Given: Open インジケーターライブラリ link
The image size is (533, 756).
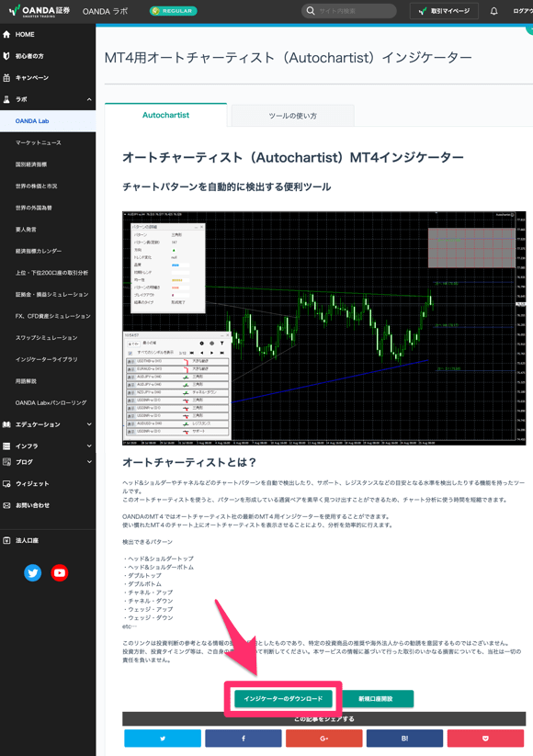Looking at the screenshot, I should click(46, 360).
